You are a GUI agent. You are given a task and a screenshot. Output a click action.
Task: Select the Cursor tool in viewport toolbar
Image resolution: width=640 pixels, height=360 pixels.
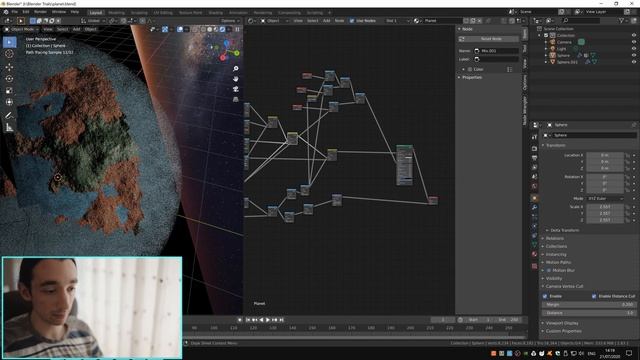point(9,53)
